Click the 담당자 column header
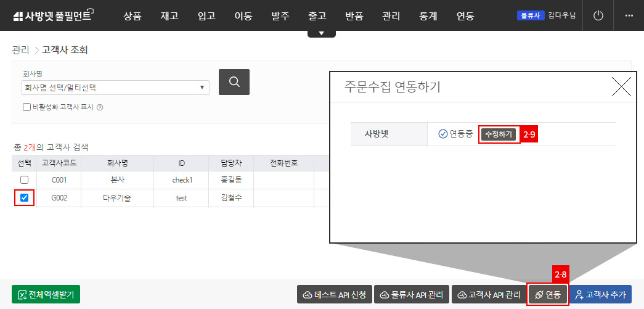Viewport: 644px width, 309px height. [x=231, y=163]
